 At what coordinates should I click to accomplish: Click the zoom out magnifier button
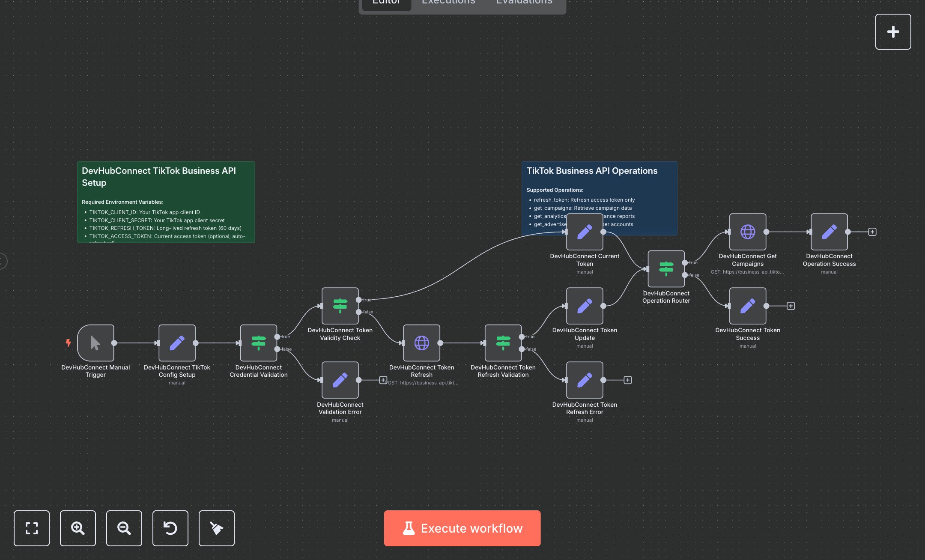tap(124, 528)
